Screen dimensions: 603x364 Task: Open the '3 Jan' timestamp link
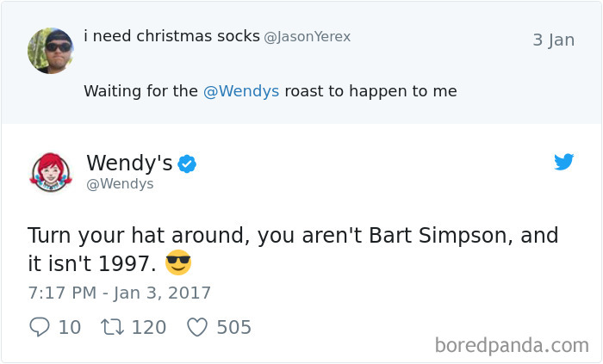click(553, 40)
